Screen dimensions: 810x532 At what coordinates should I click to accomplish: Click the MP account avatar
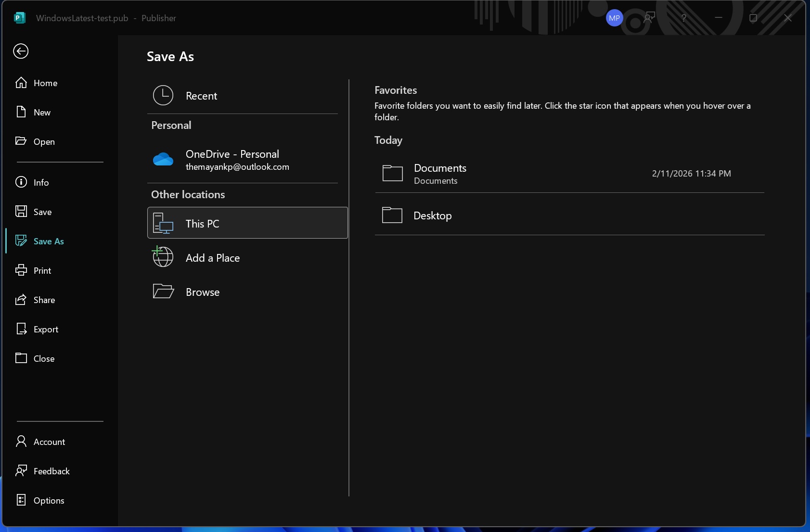(x=615, y=18)
